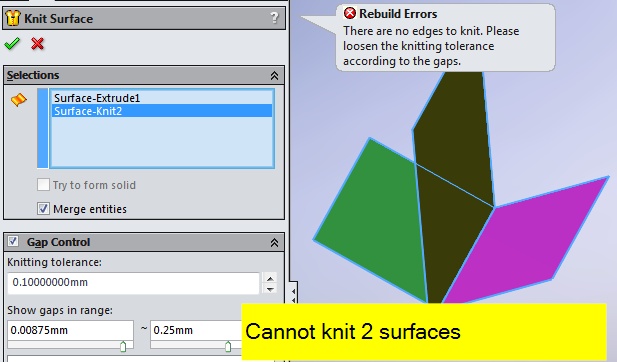
Task: Open Knit Surface help question mark
Action: (x=274, y=18)
